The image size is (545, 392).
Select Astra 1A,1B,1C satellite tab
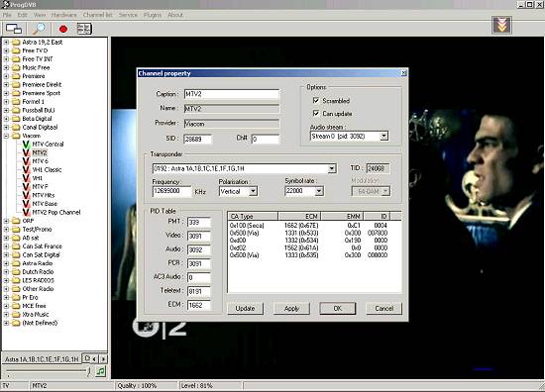(42, 359)
